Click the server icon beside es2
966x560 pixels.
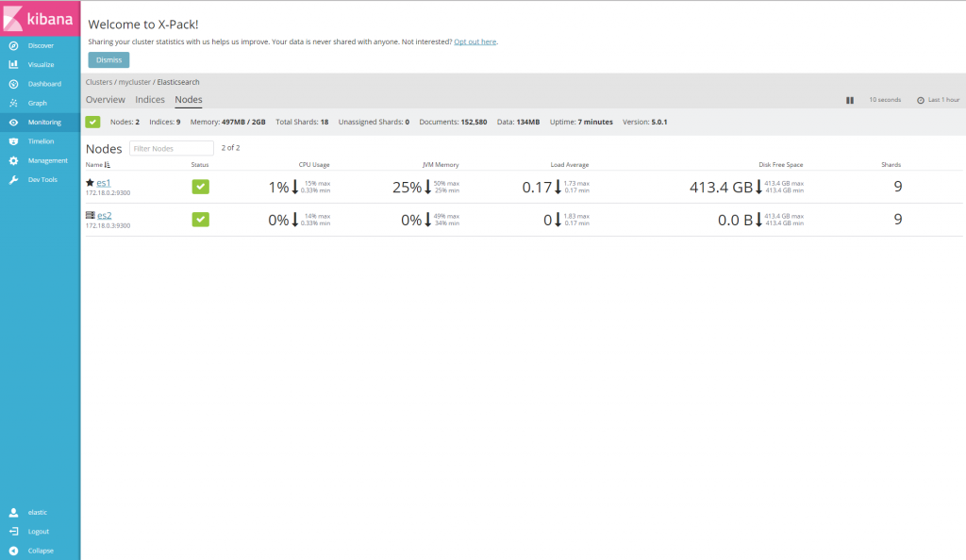coord(90,215)
